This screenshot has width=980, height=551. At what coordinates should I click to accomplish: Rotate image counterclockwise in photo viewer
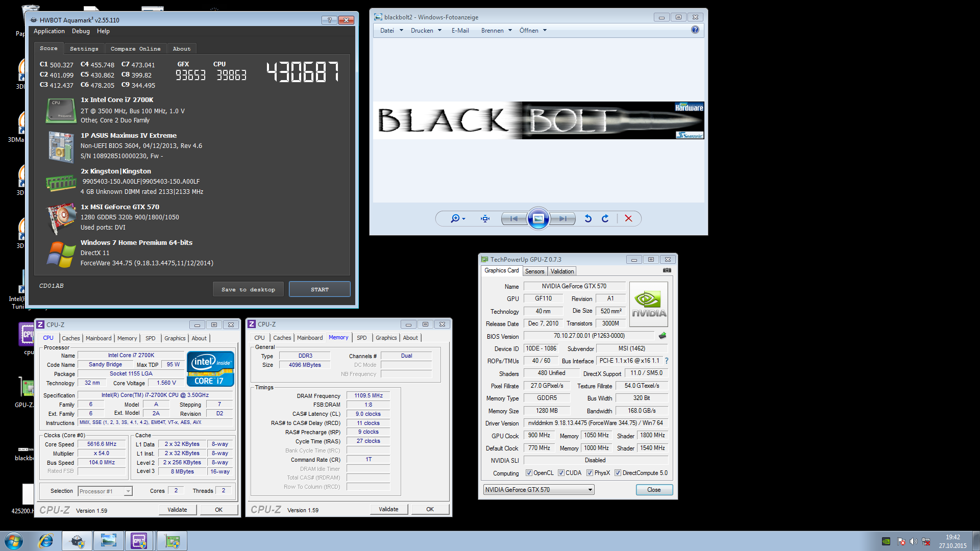click(x=588, y=218)
